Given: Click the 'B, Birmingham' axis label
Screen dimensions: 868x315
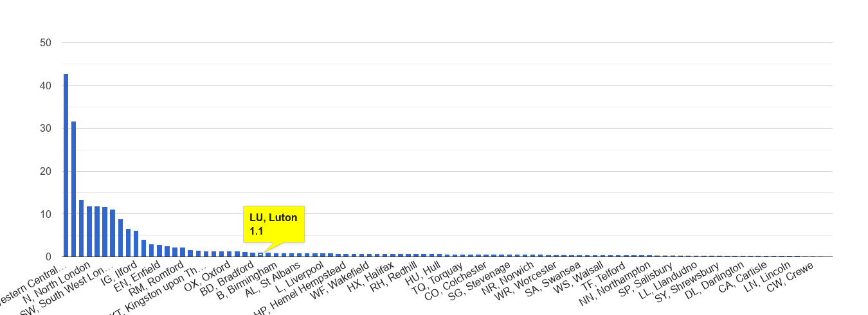Looking at the screenshot, I should pyautogui.click(x=247, y=280).
